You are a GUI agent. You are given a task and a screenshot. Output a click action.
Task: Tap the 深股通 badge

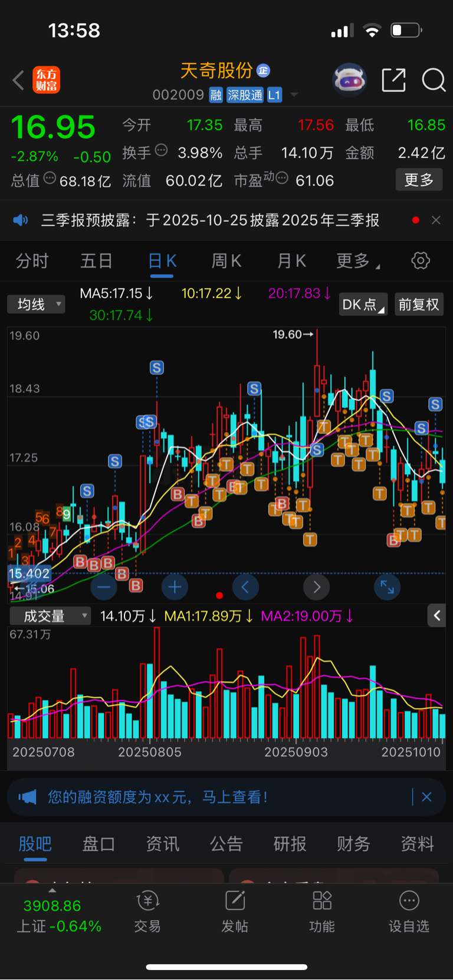coord(245,95)
